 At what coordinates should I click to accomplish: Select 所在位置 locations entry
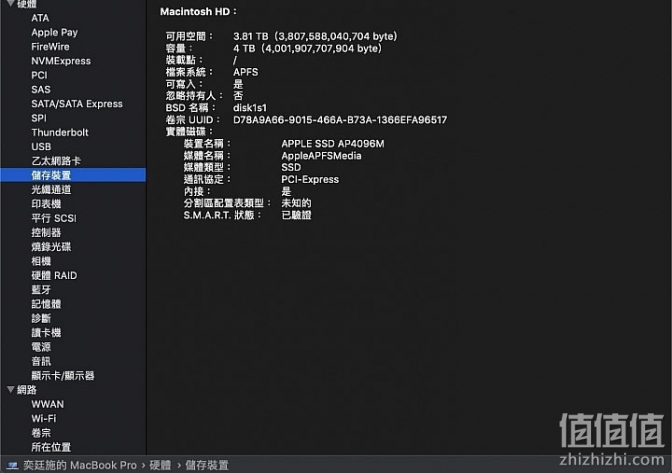51,447
